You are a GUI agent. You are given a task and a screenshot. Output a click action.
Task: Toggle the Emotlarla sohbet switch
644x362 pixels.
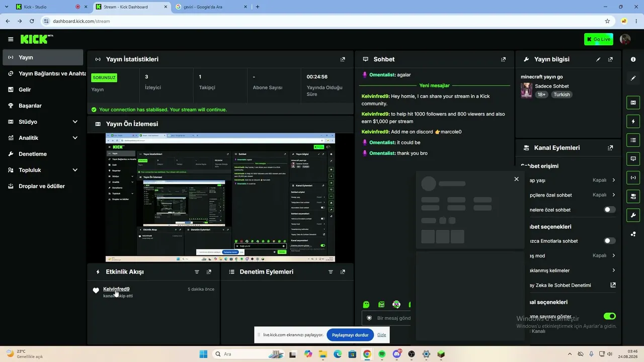tap(609, 241)
